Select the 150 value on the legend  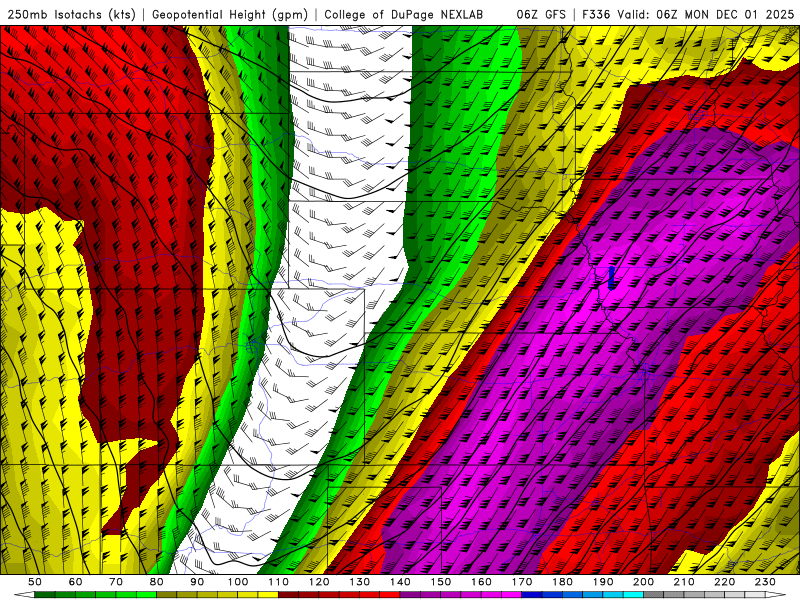click(x=441, y=582)
